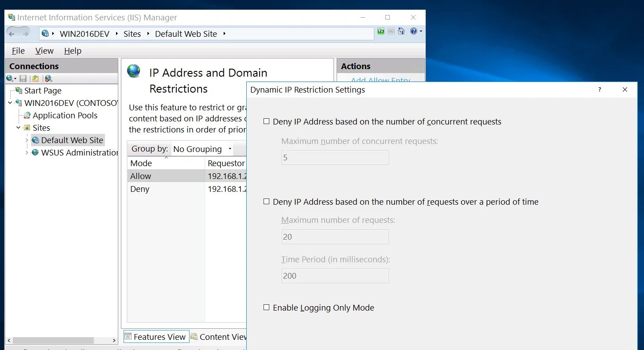Check Enable Logging Only Mode
Viewport: 644px width, 350px height.
tap(266, 307)
